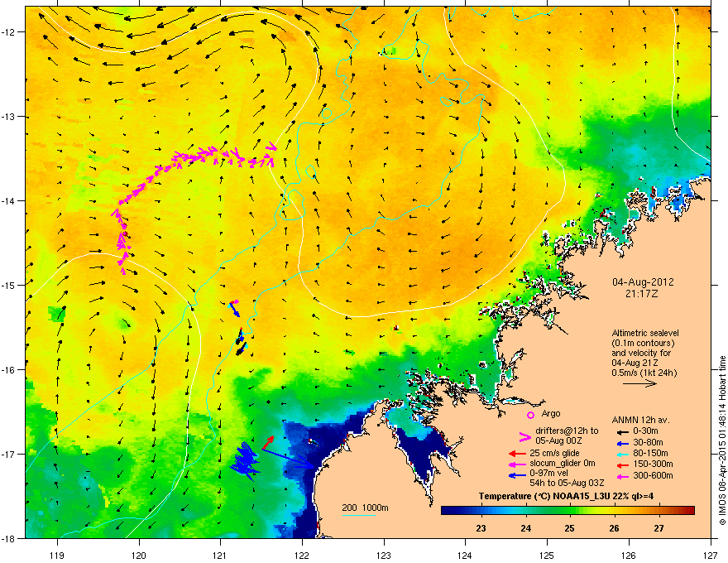Viewport: 728px width, 563px height.
Task: Click the '(0.1m contours)' legend text
Action: tap(643, 344)
